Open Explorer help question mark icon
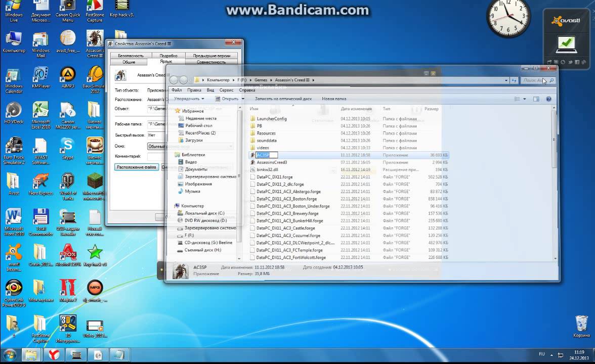The height and width of the screenshot is (364, 595). point(548,99)
